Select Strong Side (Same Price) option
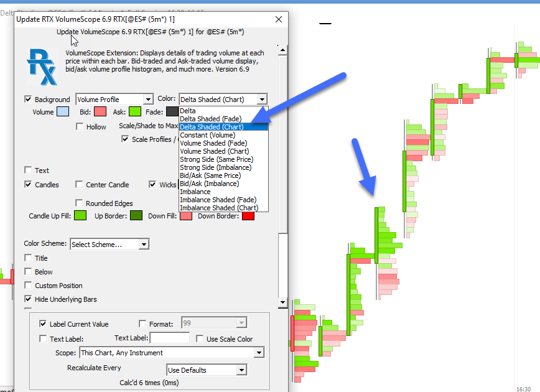540x392 pixels. 223,159
